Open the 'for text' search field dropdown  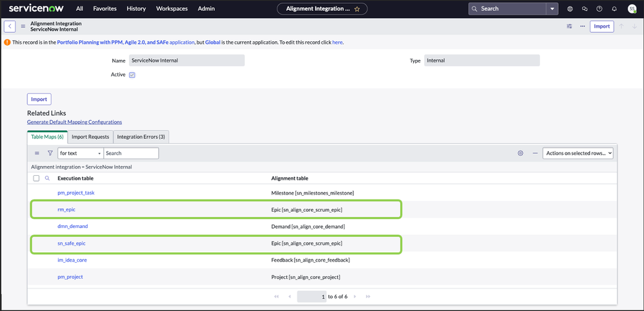click(x=81, y=153)
